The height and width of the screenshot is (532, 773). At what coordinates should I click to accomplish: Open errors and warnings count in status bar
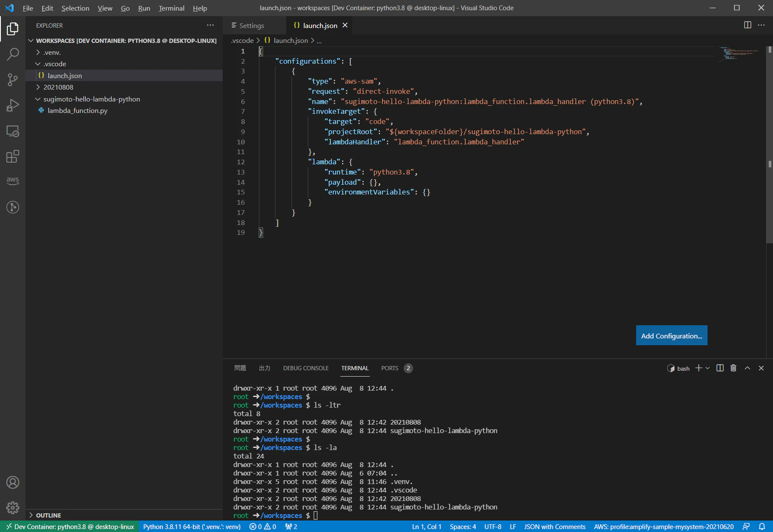point(263,526)
